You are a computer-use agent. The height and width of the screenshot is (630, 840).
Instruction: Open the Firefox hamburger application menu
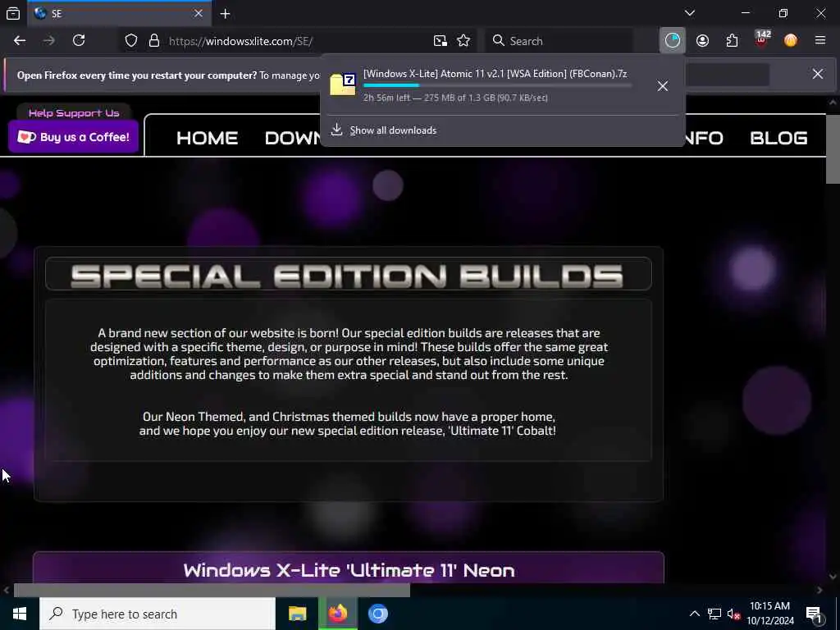[x=820, y=41]
